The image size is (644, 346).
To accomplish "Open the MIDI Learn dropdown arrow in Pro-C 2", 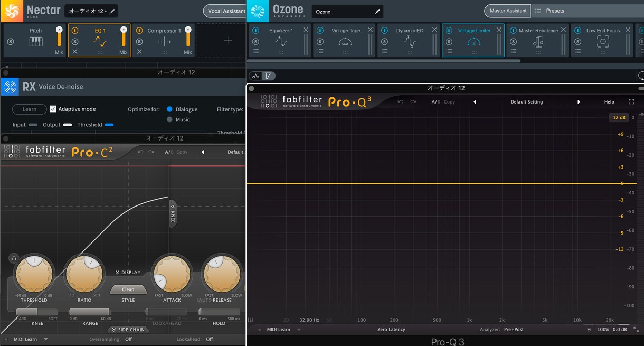I will (x=46, y=339).
